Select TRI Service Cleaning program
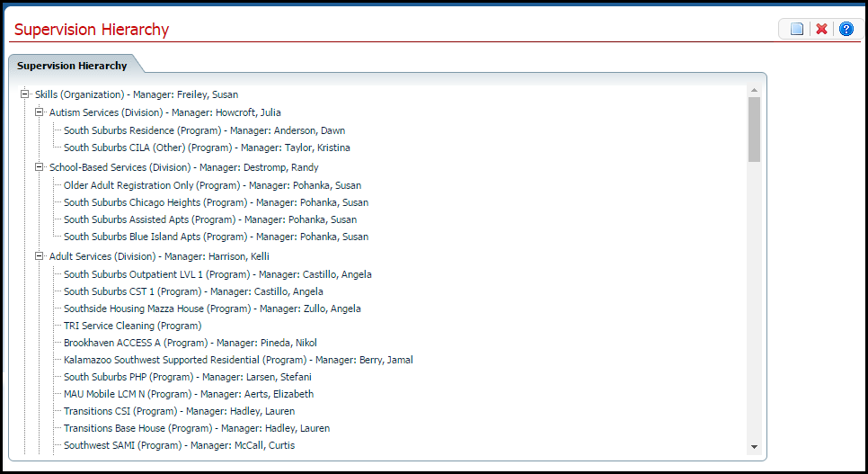868x474 pixels. point(132,326)
